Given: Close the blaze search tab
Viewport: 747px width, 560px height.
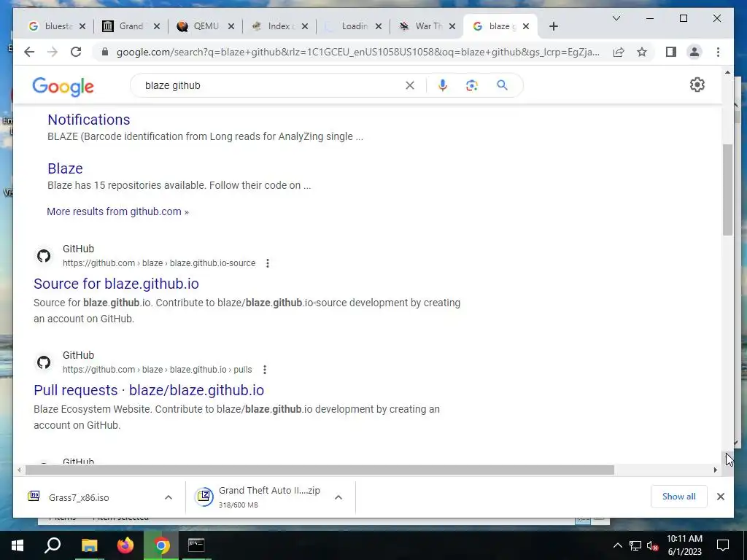Looking at the screenshot, I should coord(526,26).
